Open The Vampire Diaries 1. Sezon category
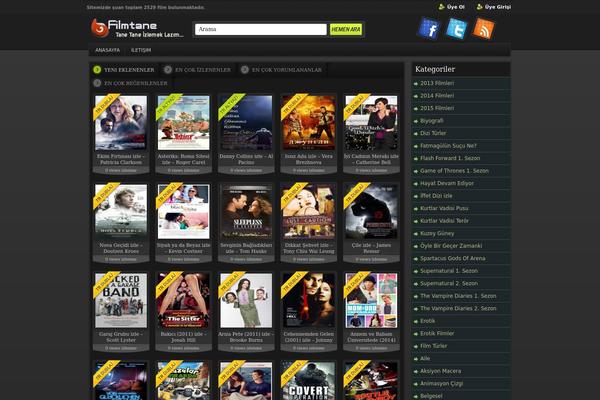 click(x=458, y=296)
